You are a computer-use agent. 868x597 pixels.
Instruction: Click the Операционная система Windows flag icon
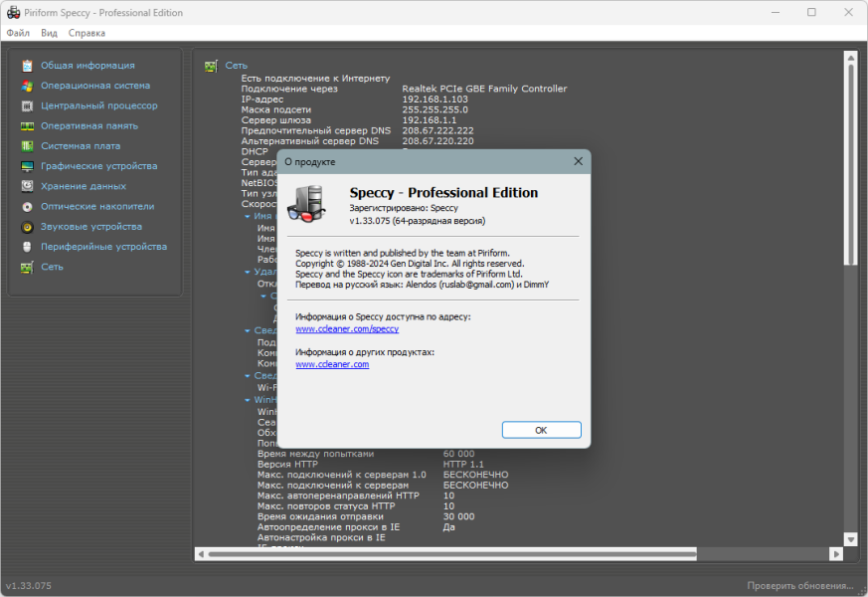pyautogui.click(x=27, y=86)
